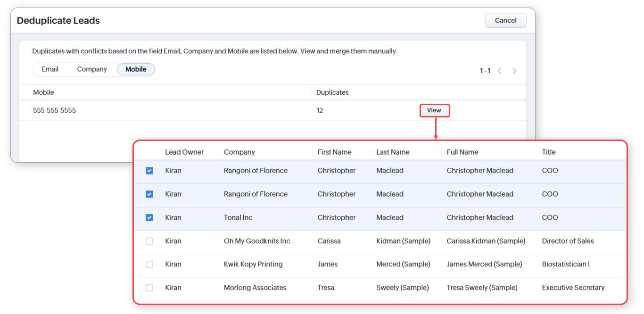
Task: Go to next page of duplicates
Action: point(514,71)
